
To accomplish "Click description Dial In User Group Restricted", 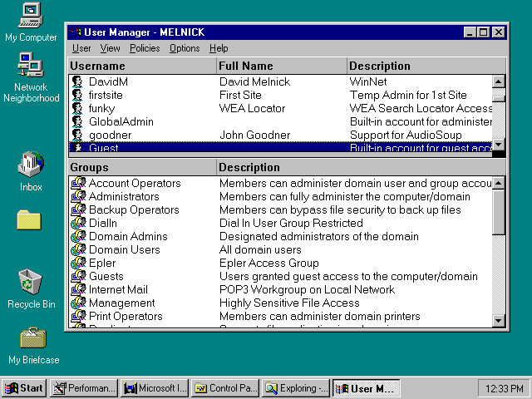I will tap(291, 223).
